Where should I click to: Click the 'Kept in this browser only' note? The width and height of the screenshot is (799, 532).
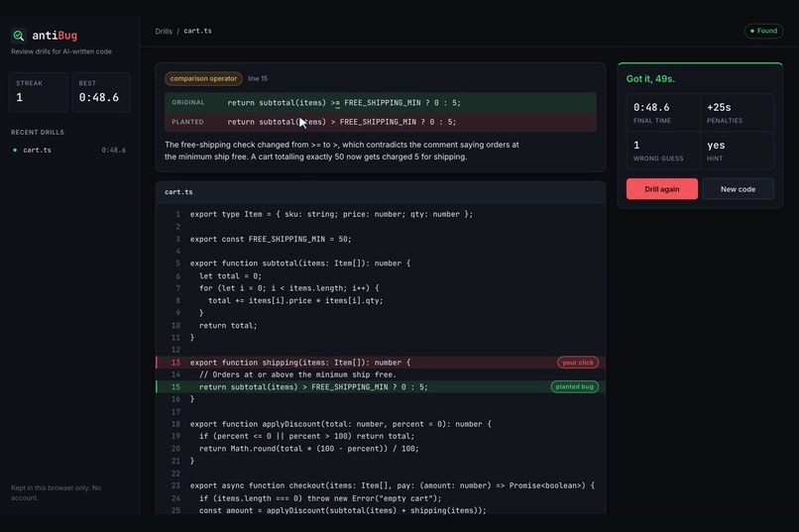pos(57,492)
